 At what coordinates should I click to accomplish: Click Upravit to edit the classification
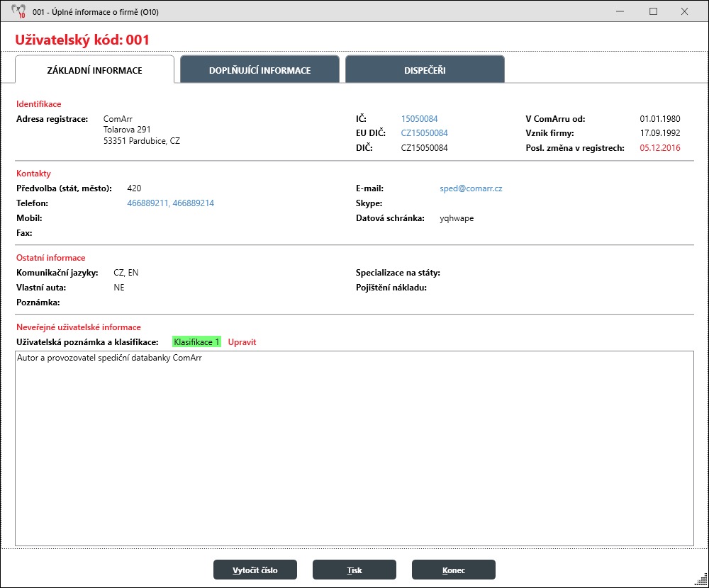click(242, 342)
